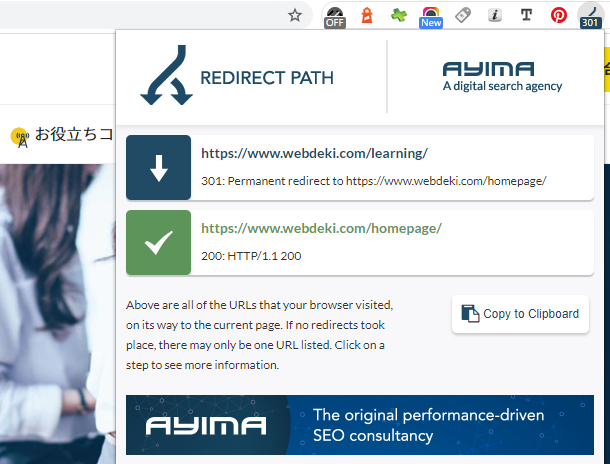Image resolution: width=610 pixels, height=464 pixels.
Task: Open the extension showing the OFF badge
Action: coord(335,17)
